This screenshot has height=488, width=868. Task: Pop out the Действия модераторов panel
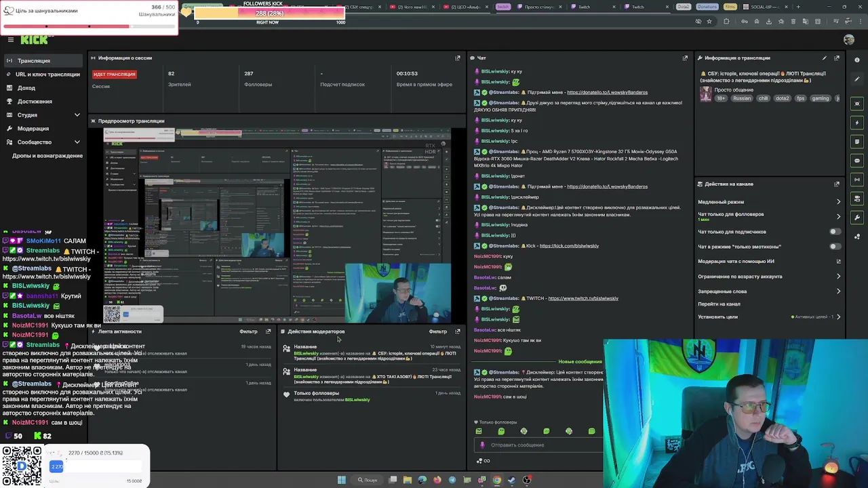coord(458,331)
